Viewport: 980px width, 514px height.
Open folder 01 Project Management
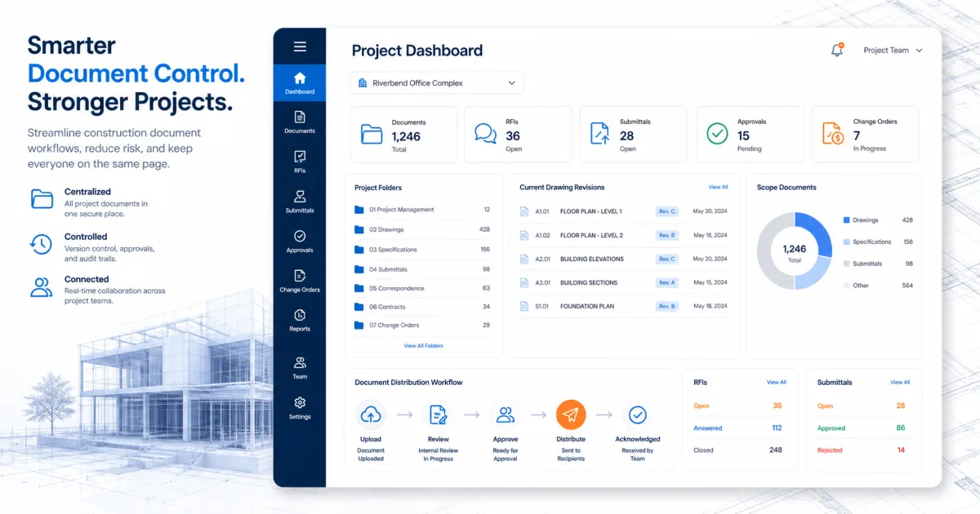pyautogui.click(x=423, y=210)
